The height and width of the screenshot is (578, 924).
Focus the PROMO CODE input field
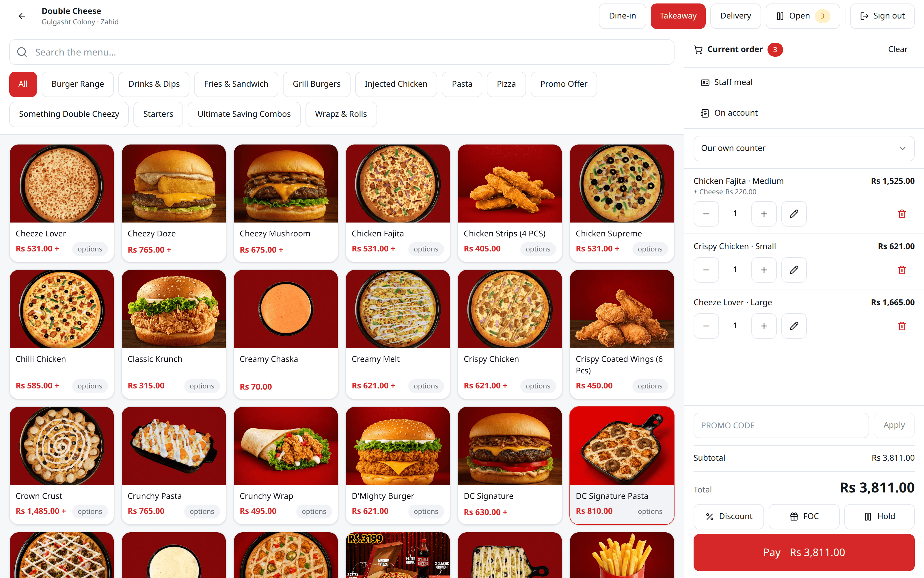781,425
